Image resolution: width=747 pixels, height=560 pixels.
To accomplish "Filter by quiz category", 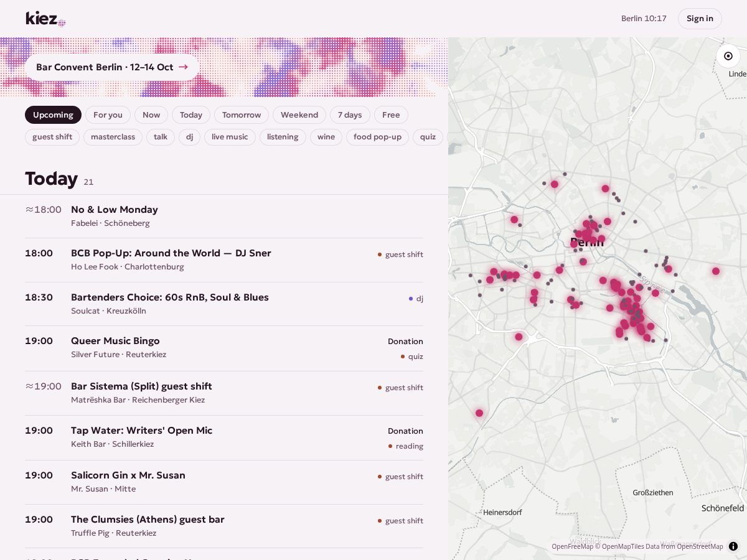I will point(428,137).
